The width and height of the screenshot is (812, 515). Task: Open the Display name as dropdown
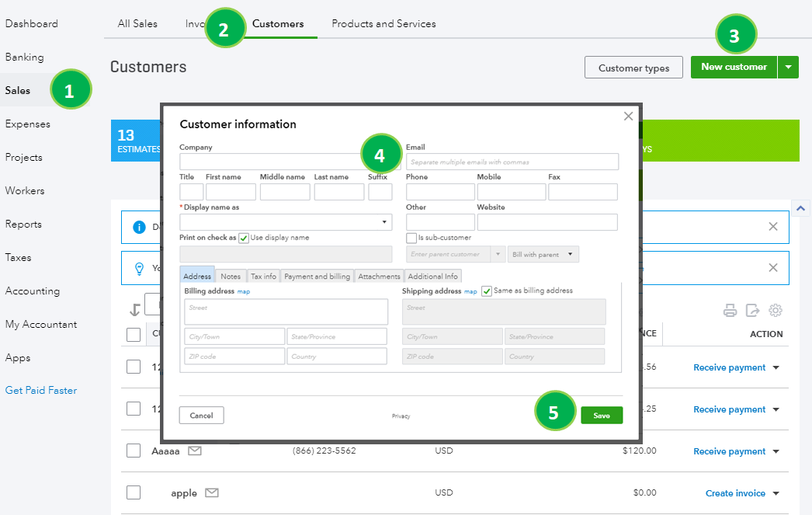coord(383,221)
